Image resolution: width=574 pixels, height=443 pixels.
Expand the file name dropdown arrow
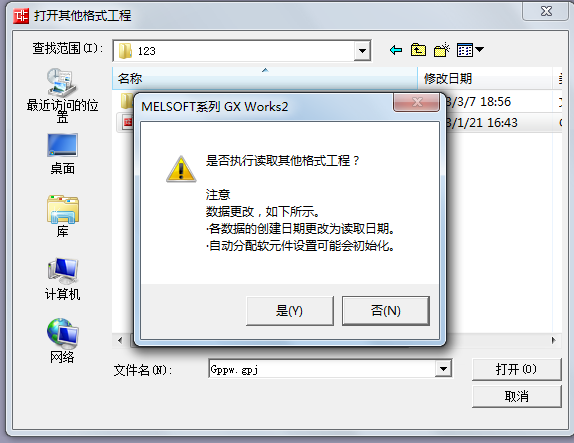tap(443, 369)
